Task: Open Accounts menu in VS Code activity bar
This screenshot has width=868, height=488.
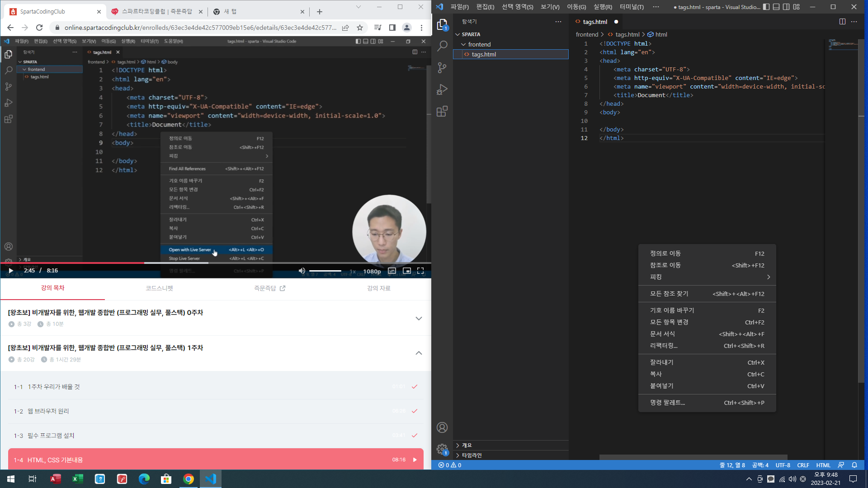Action: [442, 427]
